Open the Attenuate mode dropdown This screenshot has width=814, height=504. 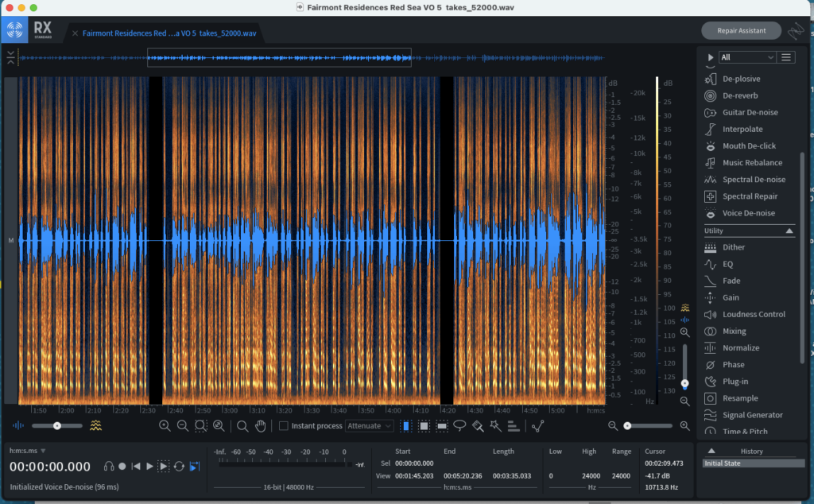[x=370, y=426]
